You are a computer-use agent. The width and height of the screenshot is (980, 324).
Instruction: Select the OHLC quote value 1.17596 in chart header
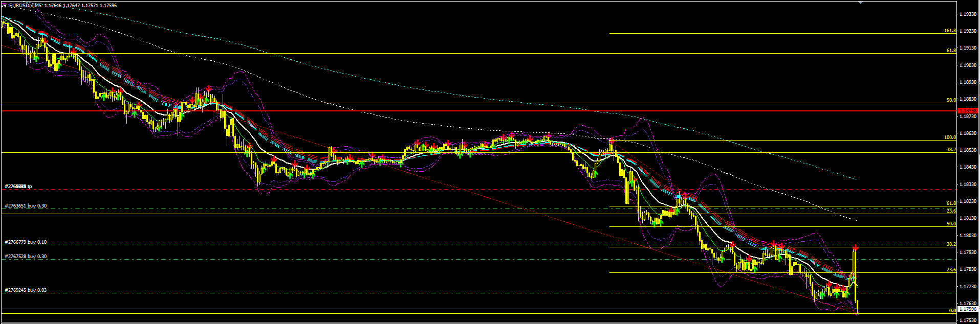(108, 6)
